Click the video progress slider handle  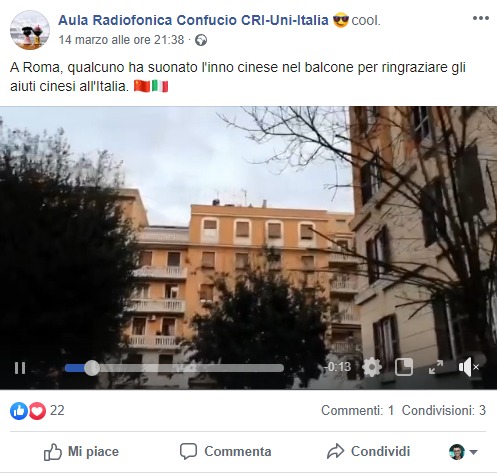[92, 368]
